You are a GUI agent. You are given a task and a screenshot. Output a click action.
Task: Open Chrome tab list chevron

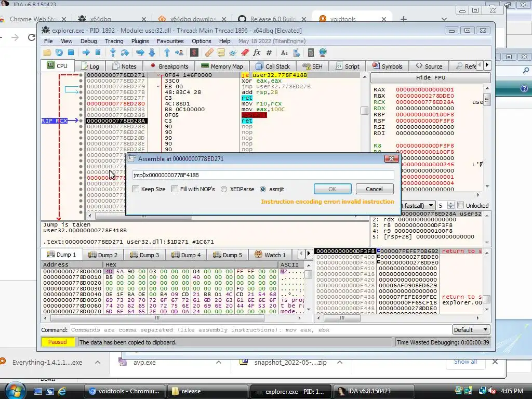click(x=444, y=19)
